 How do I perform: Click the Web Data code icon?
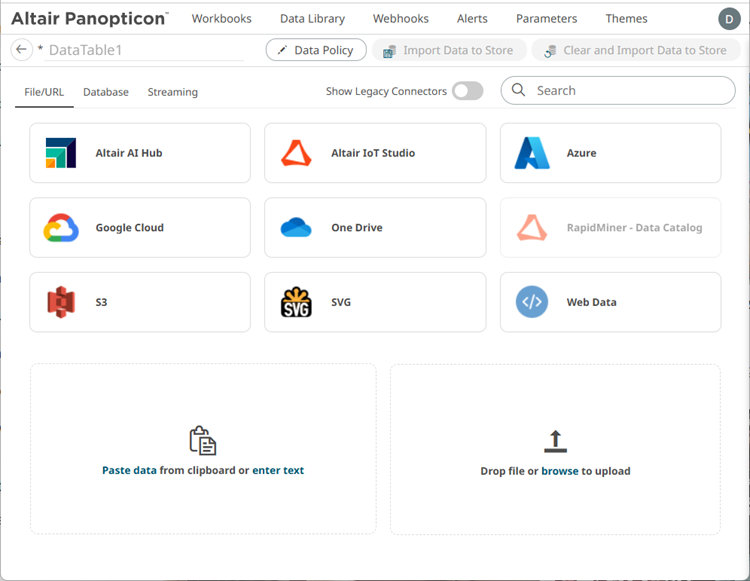(x=532, y=302)
